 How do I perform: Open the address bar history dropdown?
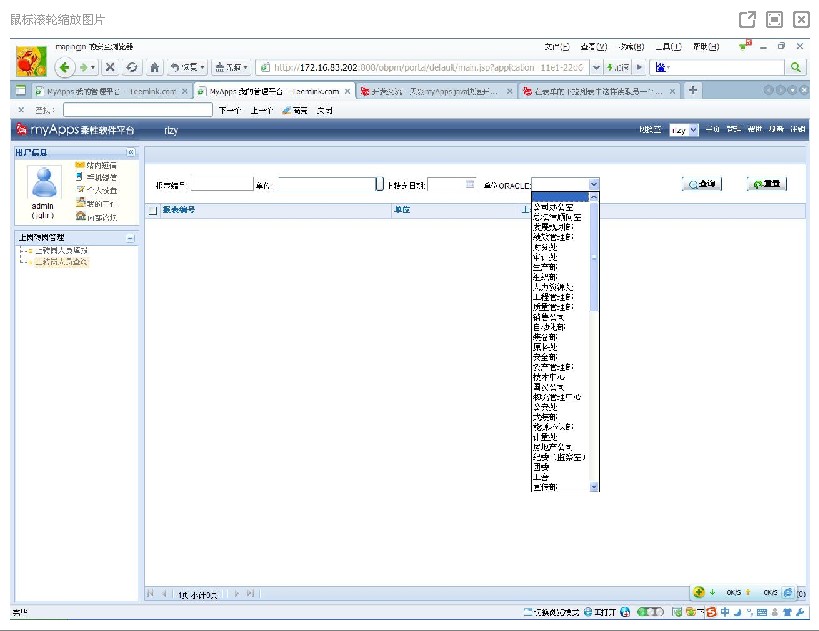point(596,67)
